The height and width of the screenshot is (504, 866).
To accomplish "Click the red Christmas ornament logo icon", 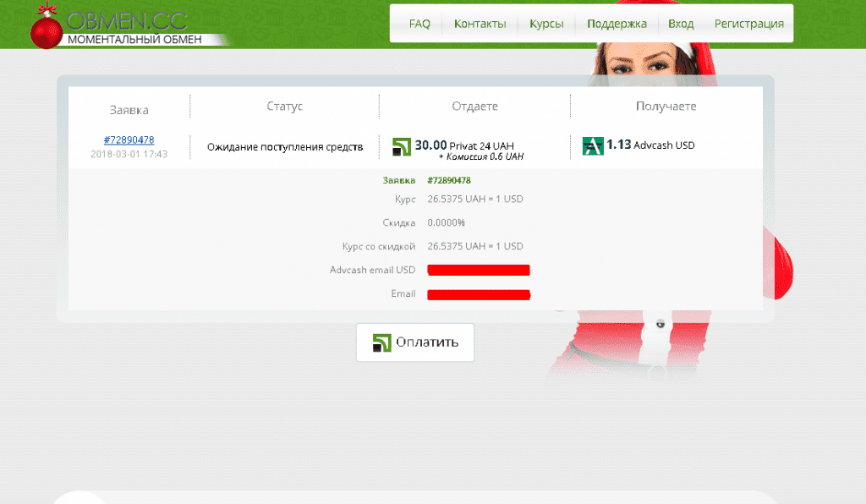I will pyautogui.click(x=47, y=29).
